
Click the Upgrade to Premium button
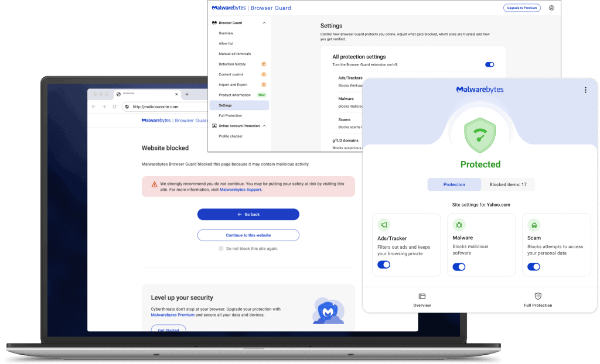click(x=522, y=8)
